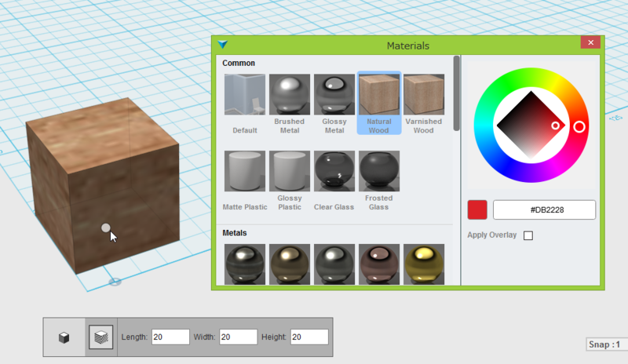Toggle the layered box mode icon
Viewport: 628px width, 364px height.
(x=101, y=337)
